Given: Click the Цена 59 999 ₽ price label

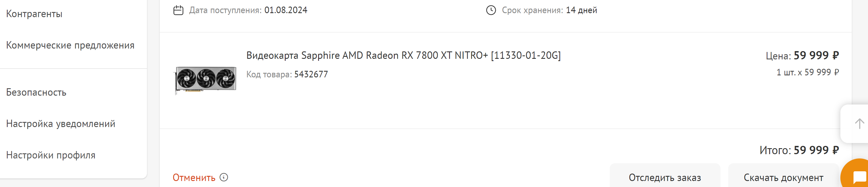Looking at the screenshot, I should pos(802,55).
